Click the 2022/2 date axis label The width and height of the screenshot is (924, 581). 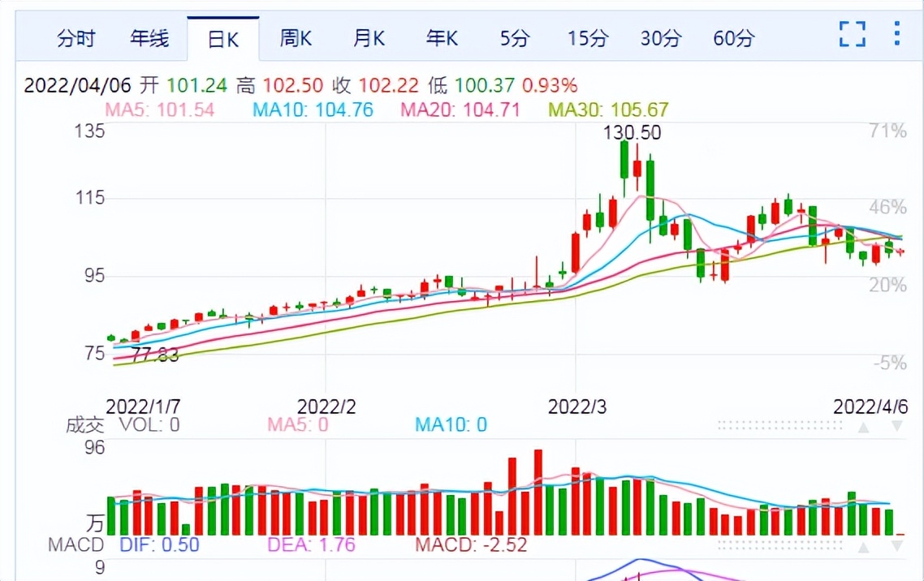pos(326,407)
